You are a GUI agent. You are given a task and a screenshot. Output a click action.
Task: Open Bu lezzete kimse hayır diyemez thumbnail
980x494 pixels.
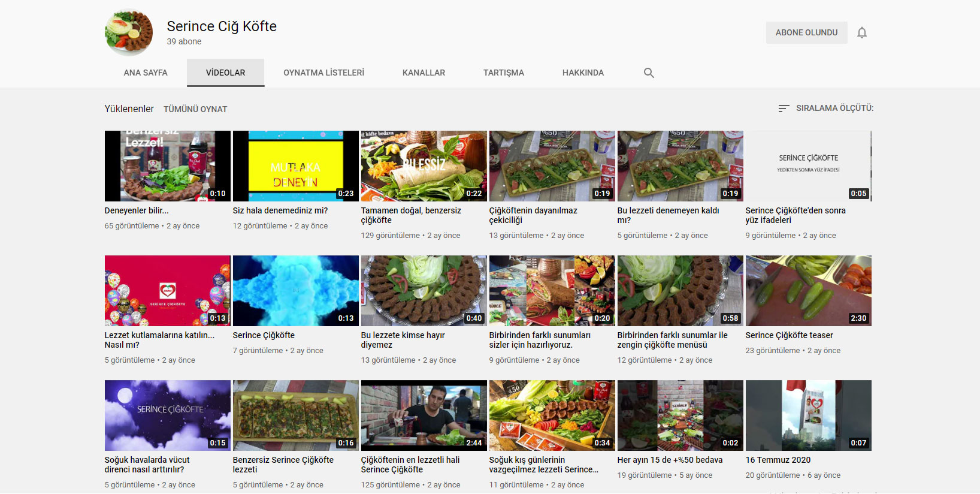(x=424, y=291)
